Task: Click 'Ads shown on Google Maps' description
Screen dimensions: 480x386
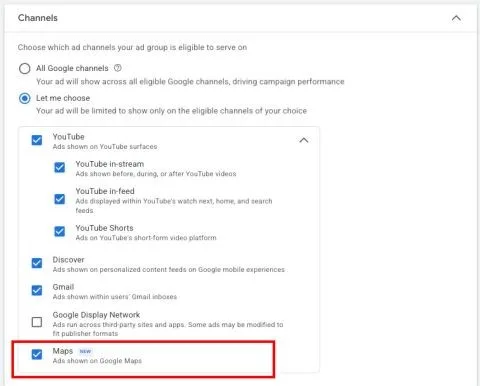Action: click(97, 361)
